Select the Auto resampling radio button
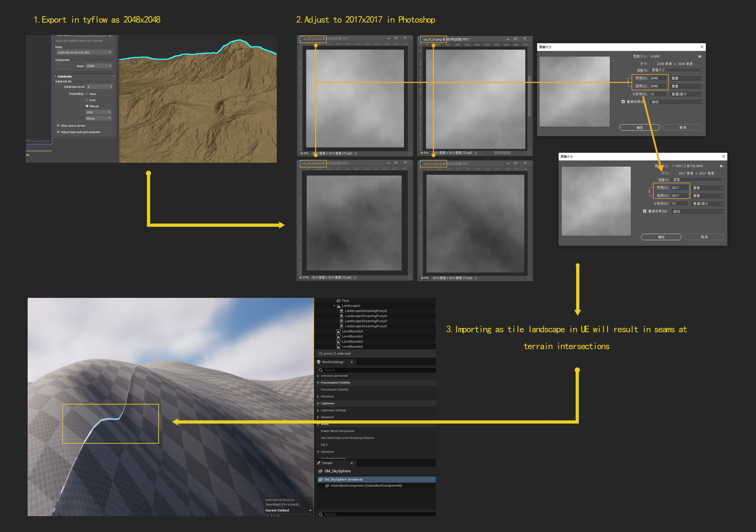Viewport: 756px width, 532px height. 87,100
